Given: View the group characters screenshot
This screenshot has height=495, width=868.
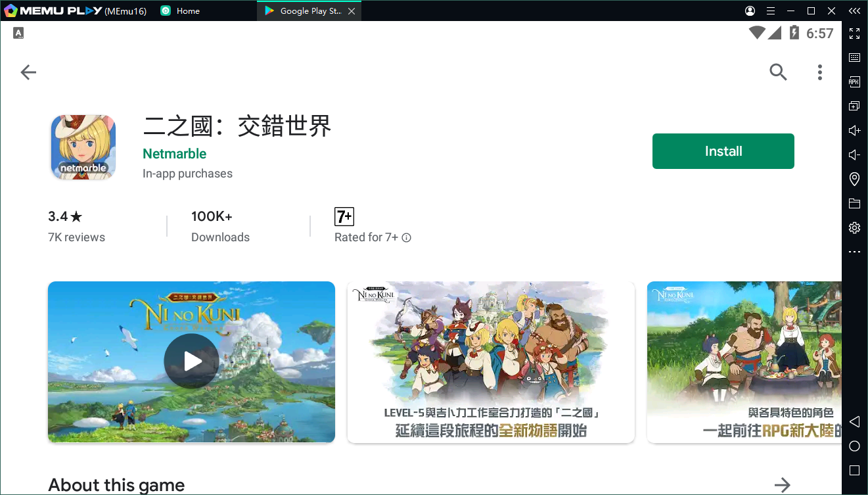Looking at the screenshot, I should [x=490, y=362].
